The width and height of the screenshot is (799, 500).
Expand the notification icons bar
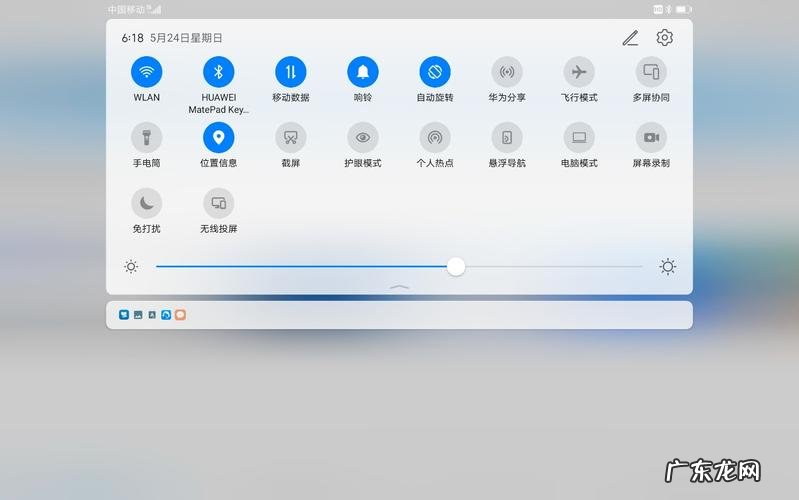[x=399, y=315]
